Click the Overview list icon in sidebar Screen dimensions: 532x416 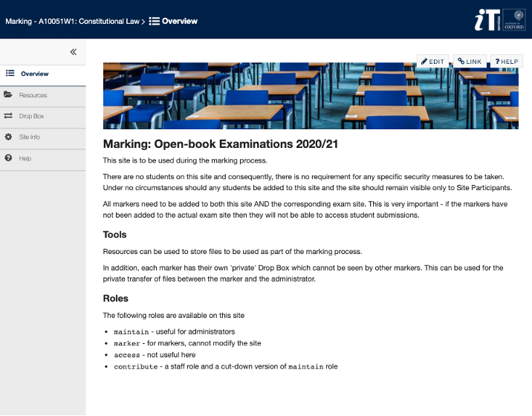coord(10,74)
